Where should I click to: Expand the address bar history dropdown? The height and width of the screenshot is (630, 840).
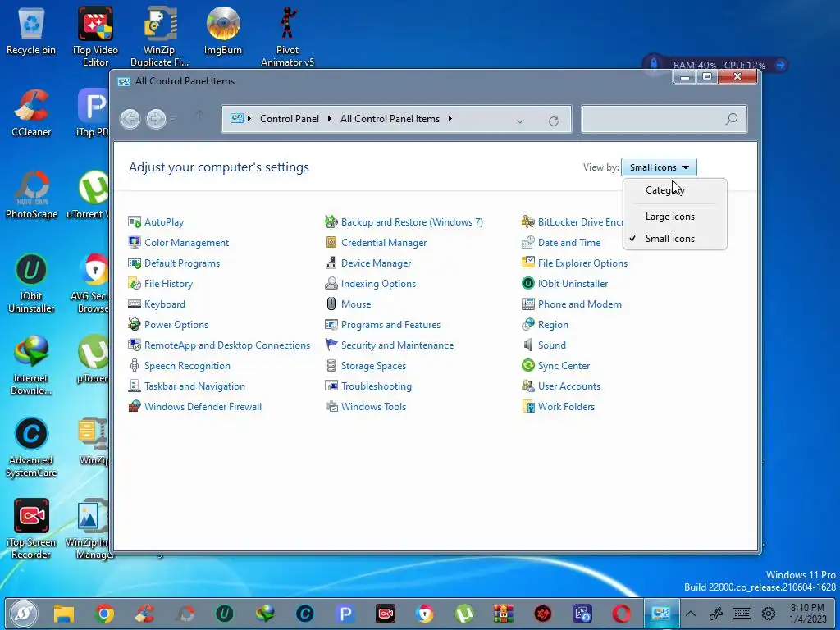pos(519,121)
